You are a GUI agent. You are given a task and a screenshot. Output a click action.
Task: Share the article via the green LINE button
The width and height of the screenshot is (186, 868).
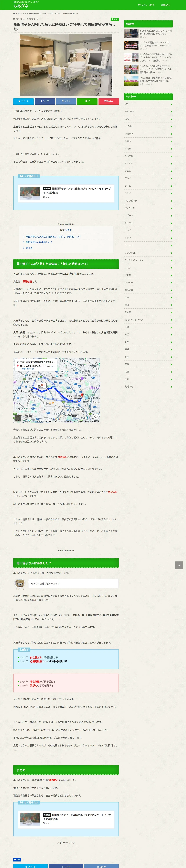(87, 101)
